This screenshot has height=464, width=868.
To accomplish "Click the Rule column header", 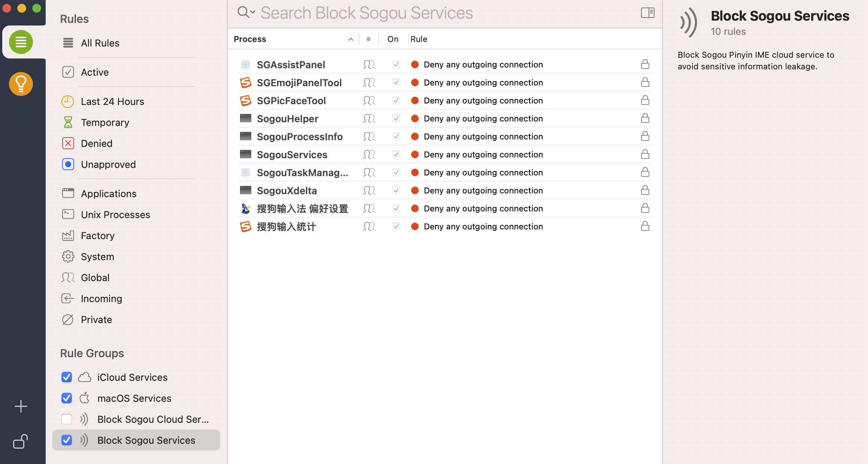I will [419, 39].
